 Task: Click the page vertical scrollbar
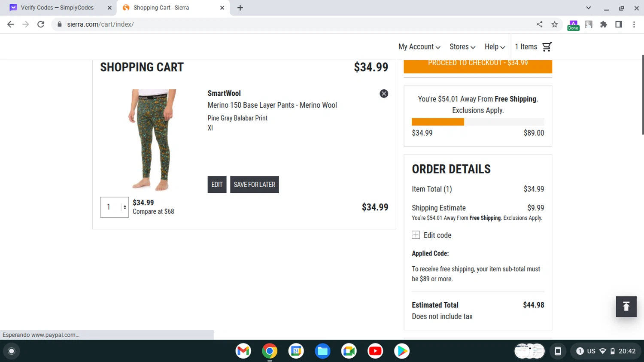[642, 94]
